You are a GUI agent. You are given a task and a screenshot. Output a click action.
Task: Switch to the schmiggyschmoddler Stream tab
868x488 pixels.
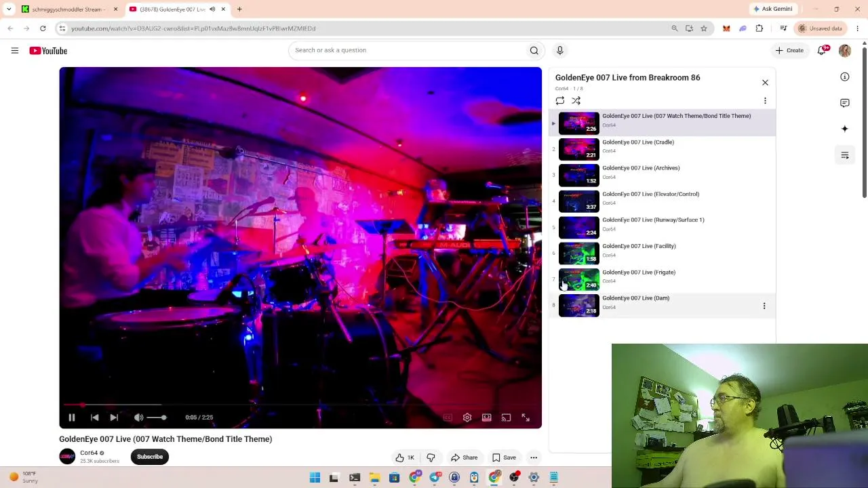[68, 9]
